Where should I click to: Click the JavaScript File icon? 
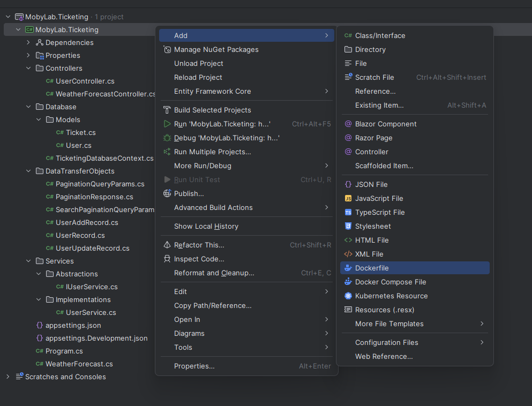[x=348, y=198]
